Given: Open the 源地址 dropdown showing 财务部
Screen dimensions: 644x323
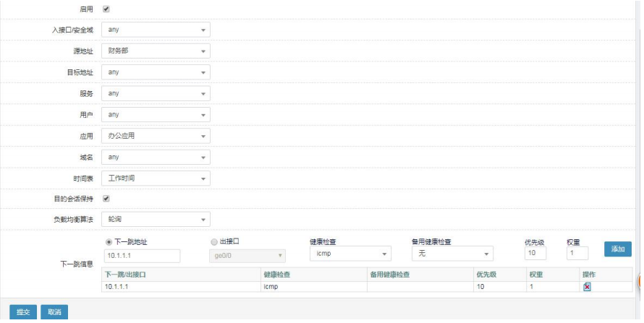Looking at the screenshot, I should (156, 51).
